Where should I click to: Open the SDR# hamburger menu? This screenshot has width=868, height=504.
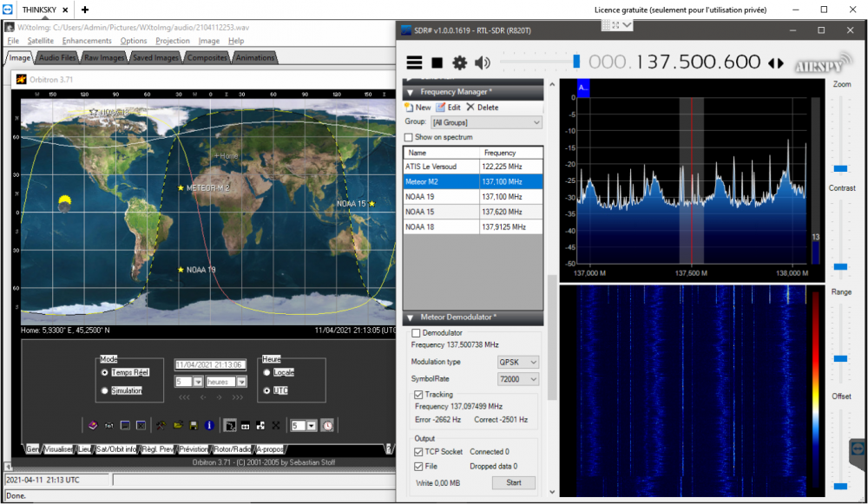coord(414,62)
